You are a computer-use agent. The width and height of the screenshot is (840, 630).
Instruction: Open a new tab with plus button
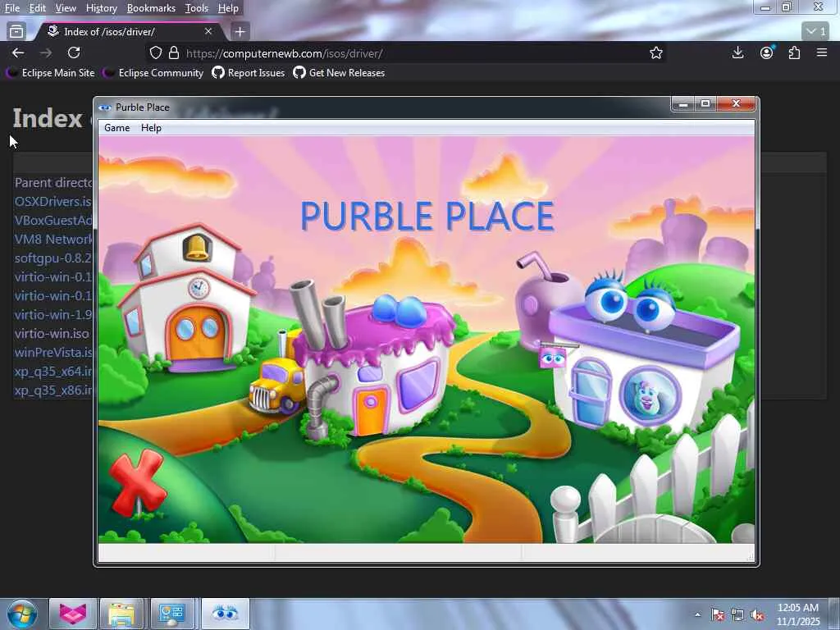tap(240, 32)
